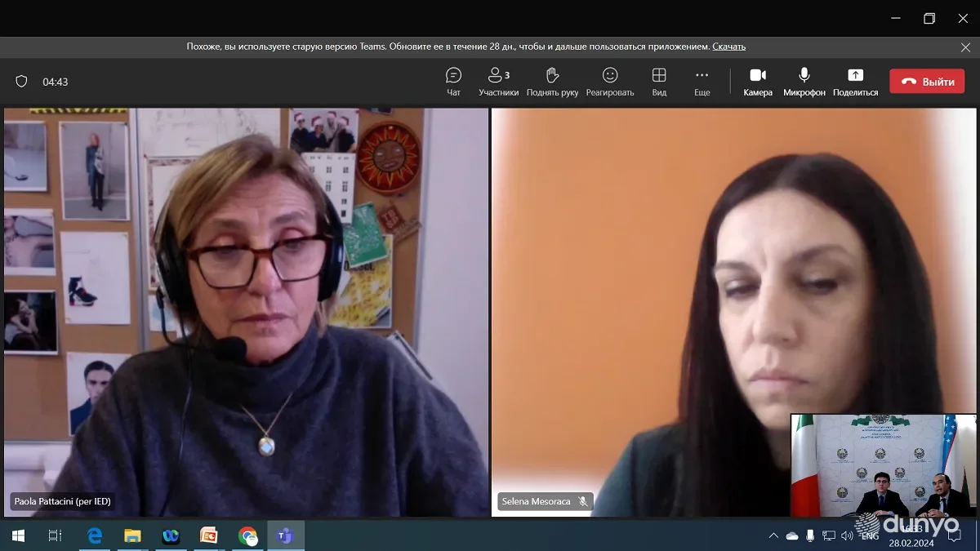Show hidden system tray icons chevron
The width and height of the screenshot is (980, 551).
pyautogui.click(x=773, y=535)
